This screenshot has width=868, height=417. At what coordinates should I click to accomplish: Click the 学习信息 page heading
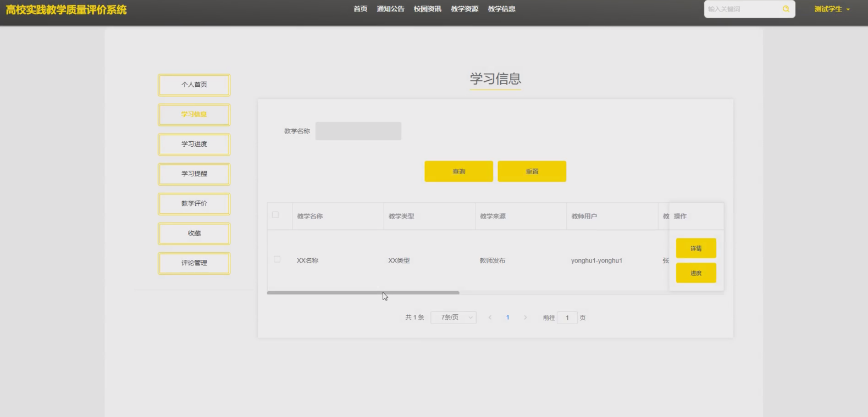tap(495, 79)
